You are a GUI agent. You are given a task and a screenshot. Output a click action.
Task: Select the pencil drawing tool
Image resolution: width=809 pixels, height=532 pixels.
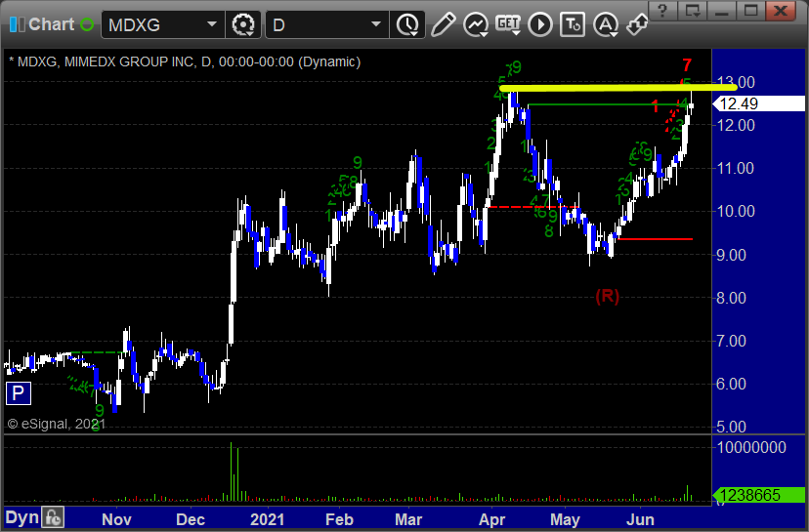(x=443, y=24)
